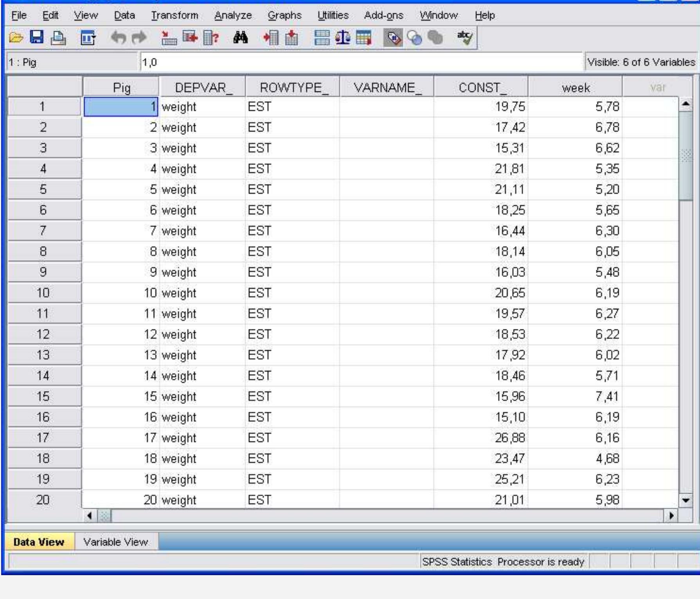The height and width of the screenshot is (599, 700).
Task: Select the DEPVAR_ column header
Action: (x=202, y=87)
